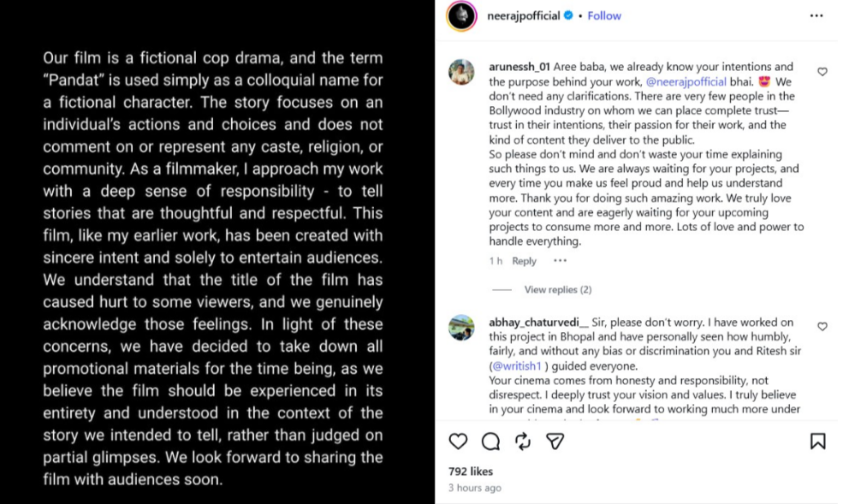The height and width of the screenshot is (504, 861).
Task: Open comment options dots beside Reply
Action: [x=560, y=261]
